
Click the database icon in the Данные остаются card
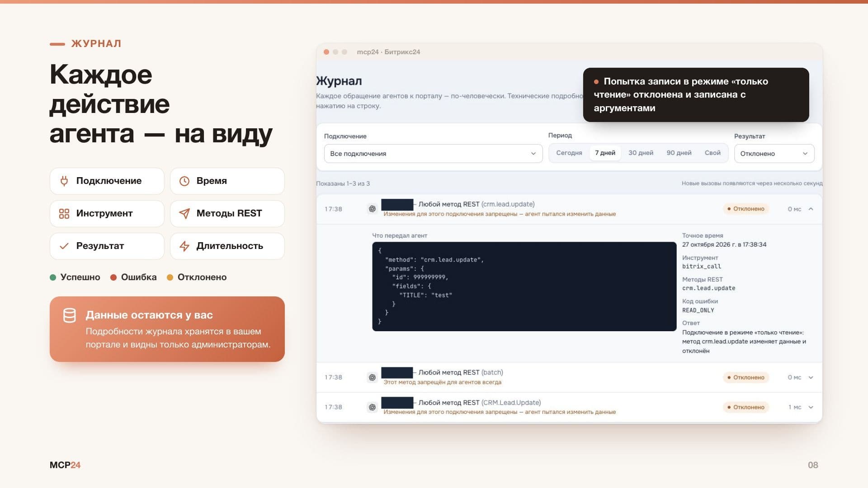pos(70,315)
